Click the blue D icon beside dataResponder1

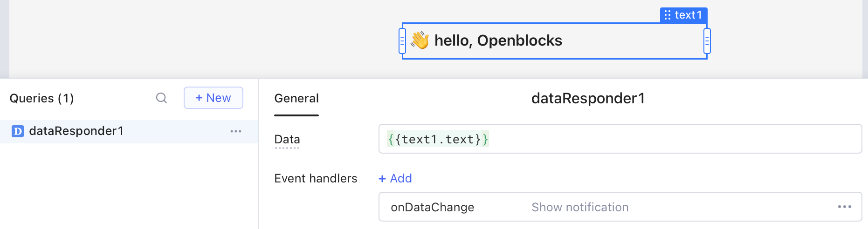(x=18, y=131)
